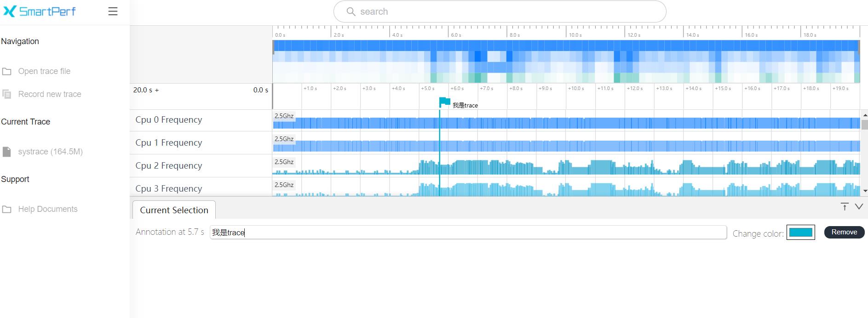Click the annotation name text field
The width and height of the screenshot is (868, 318).
pyautogui.click(x=468, y=233)
